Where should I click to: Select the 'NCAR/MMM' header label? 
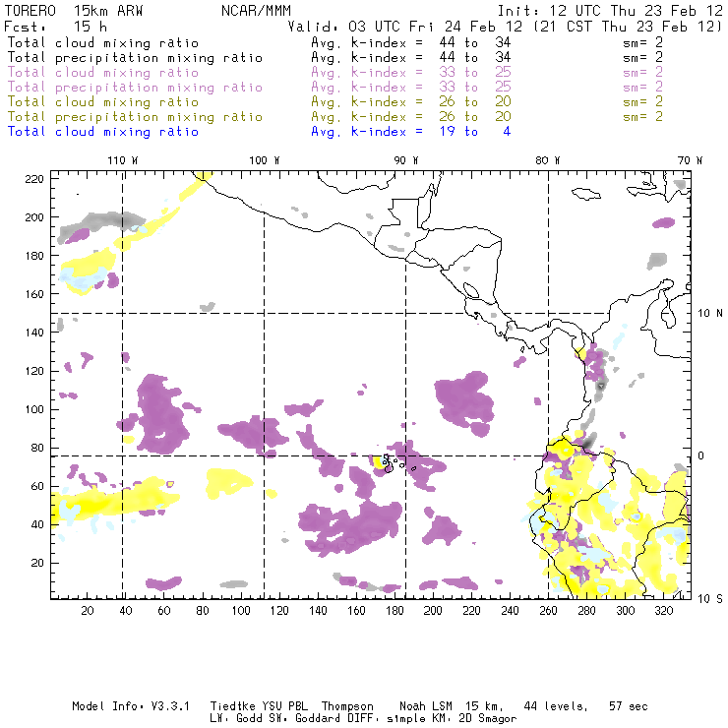tap(257, 11)
